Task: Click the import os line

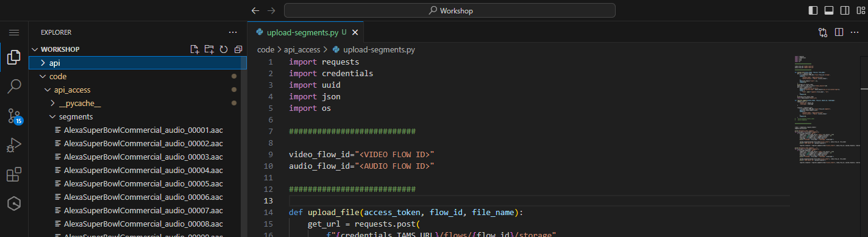Action: click(x=310, y=108)
